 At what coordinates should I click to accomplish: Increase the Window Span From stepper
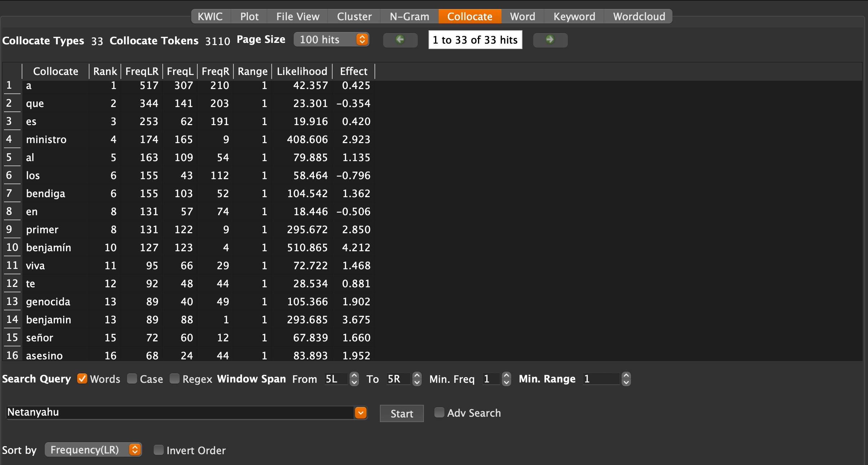pyautogui.click(x=354, y=375)
